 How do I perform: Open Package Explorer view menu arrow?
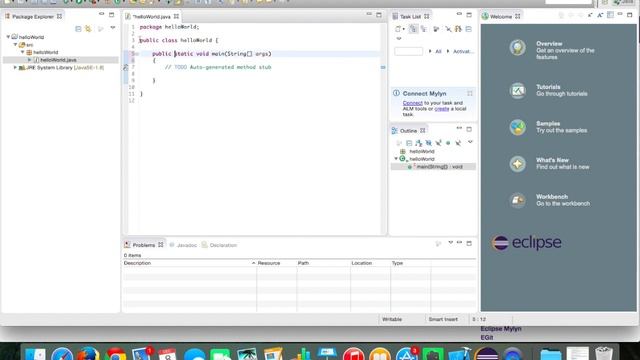pyautogui.click(x=113, y=28)
